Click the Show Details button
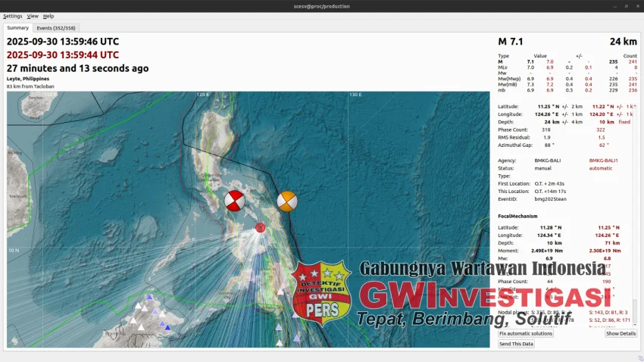Image resolution: width=644 pixels, height=362 pixels. point(621,333)
